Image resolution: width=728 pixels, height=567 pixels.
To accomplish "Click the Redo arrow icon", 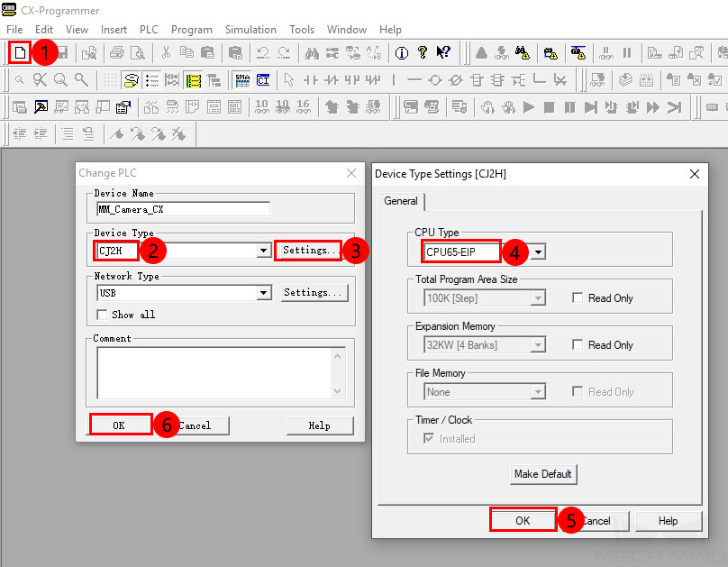I will tap(284, 53).
